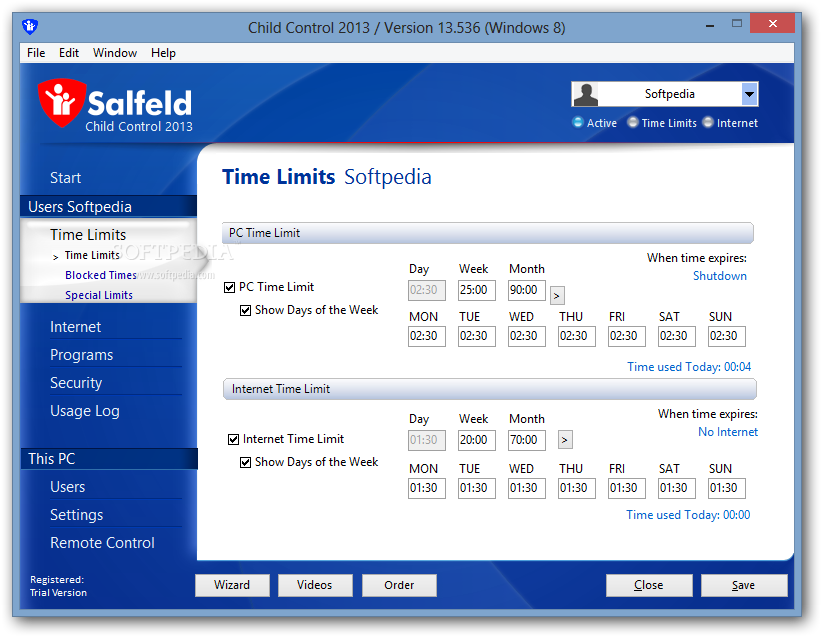Click the PC THU time field
This screenshot has height=637, width=822.
577,336
